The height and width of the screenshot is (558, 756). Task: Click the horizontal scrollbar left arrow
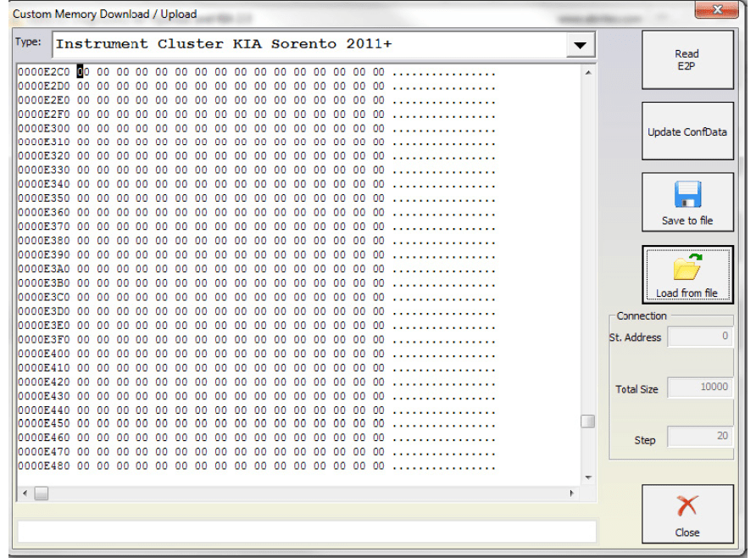(24, 493)
